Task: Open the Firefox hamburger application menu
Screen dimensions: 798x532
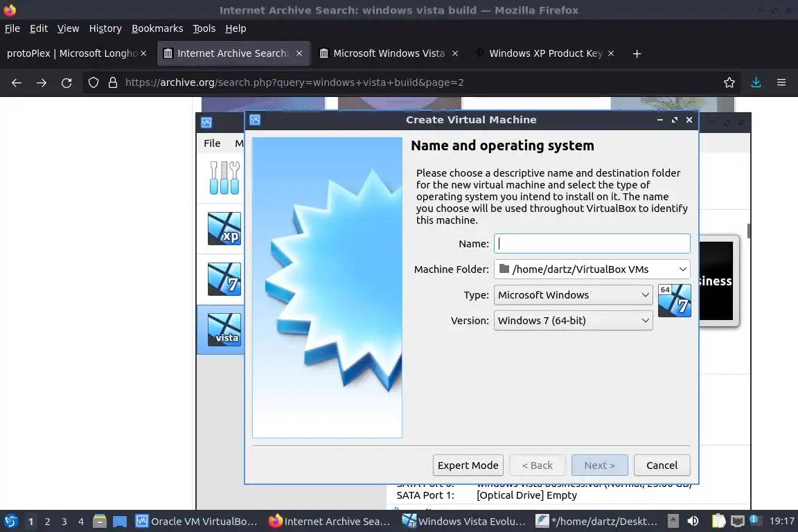Action: pos(781,82)
